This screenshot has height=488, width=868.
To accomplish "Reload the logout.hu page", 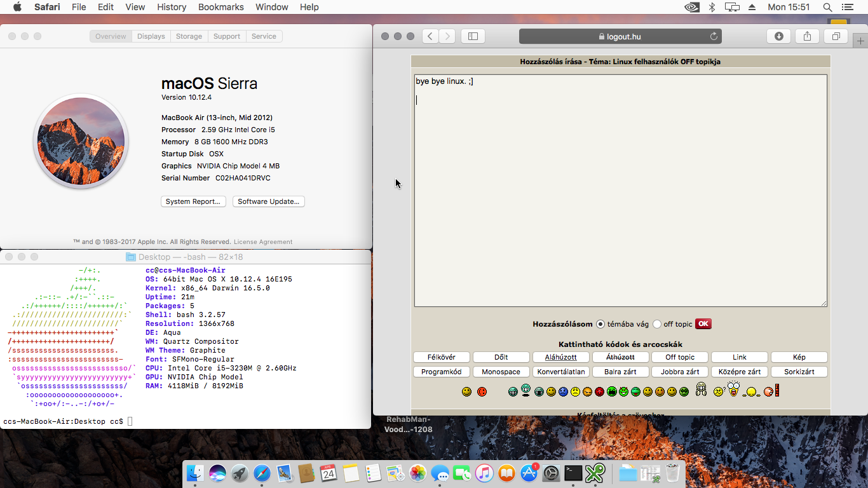I will (x=714, y=36).
